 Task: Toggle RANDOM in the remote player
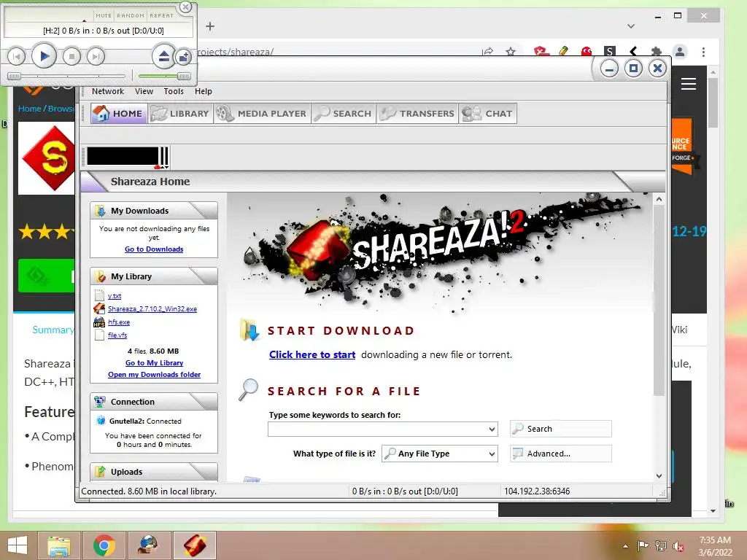coord(131,15)
